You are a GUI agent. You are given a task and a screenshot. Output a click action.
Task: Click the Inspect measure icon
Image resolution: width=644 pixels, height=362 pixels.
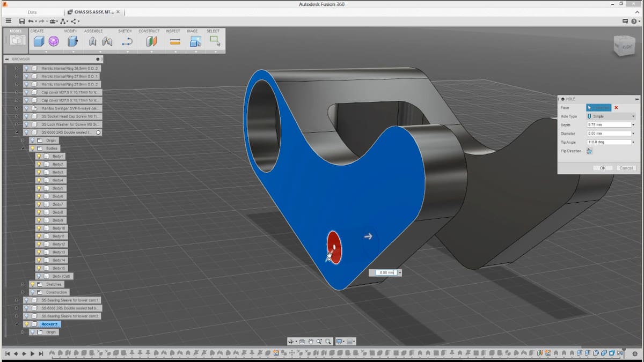(175, 41)
